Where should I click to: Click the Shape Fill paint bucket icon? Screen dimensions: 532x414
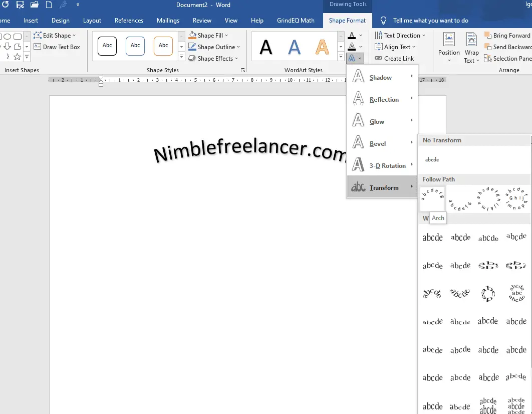(x=192, y=35)
